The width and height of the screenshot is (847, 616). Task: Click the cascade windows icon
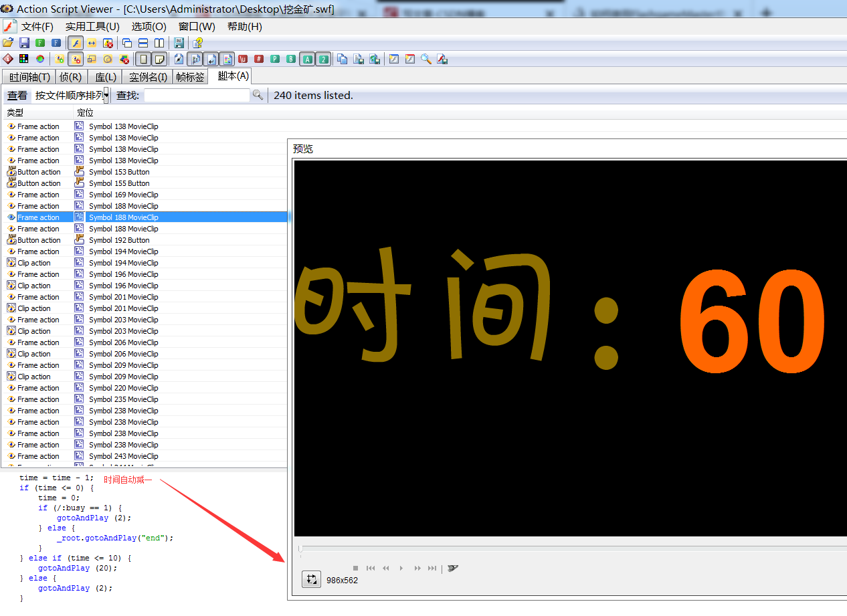[127, 43]
